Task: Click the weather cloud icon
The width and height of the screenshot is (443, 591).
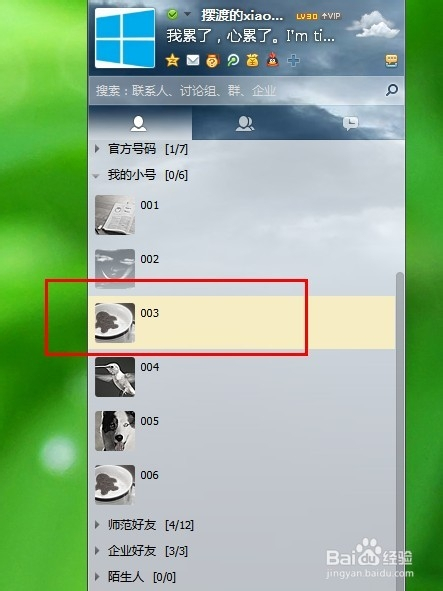Action: [372, 24]
